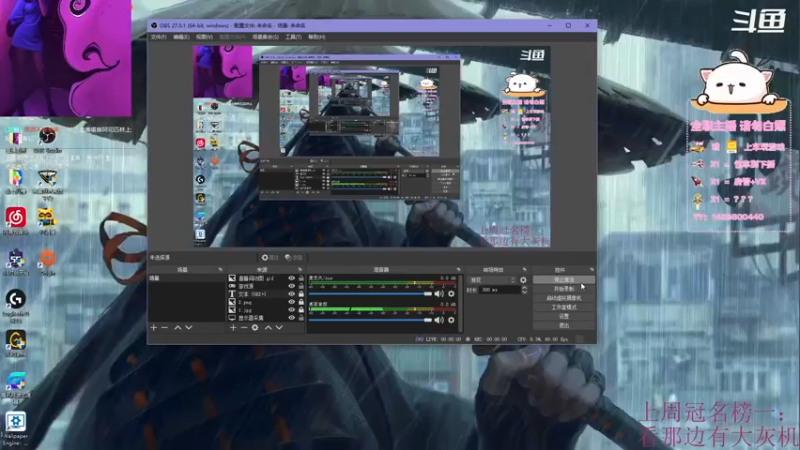The height and width of the screenshot is (450, 800).
Task: Open the 场景集合(S) menu
Action: 265,37
